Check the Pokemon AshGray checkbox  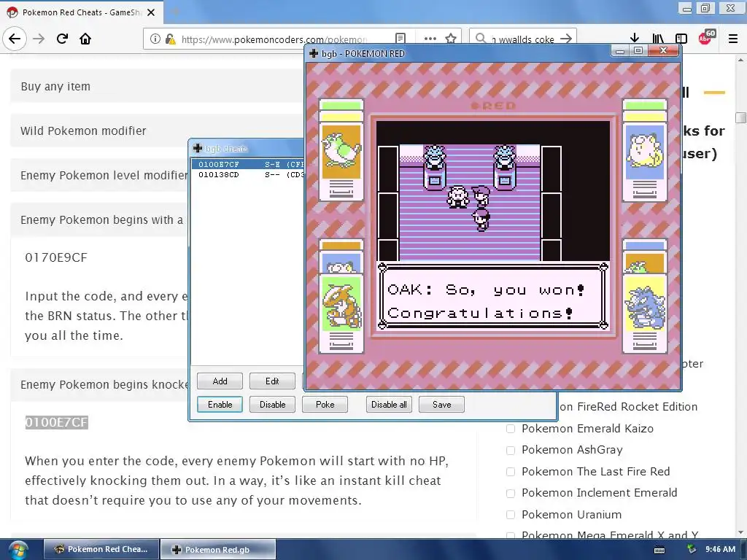510,450
